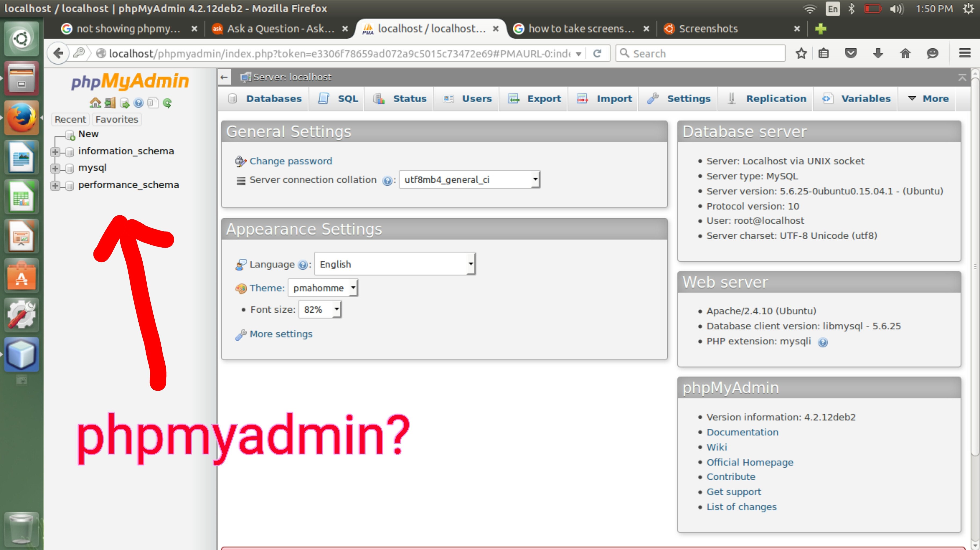The width and height of the screenshot is (980, 550).
Task: Open phpMyAdmin documentation help icon
Action: pos(139,103)
